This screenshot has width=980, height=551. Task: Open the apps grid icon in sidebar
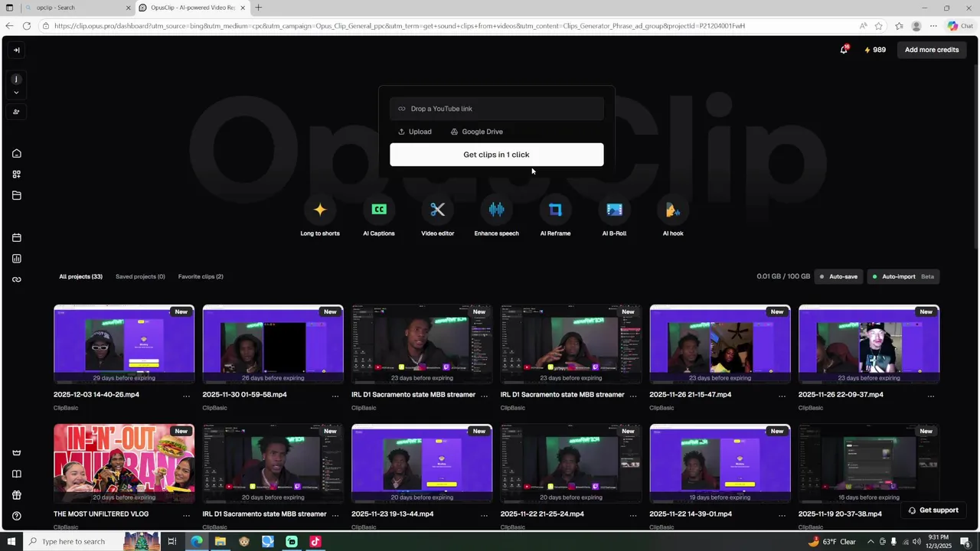coord(16,174)
